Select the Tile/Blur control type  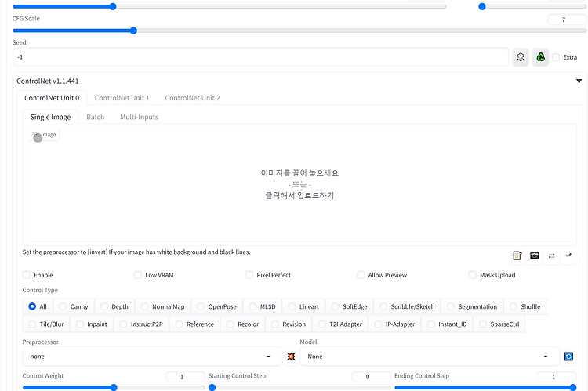pos(46,324)
